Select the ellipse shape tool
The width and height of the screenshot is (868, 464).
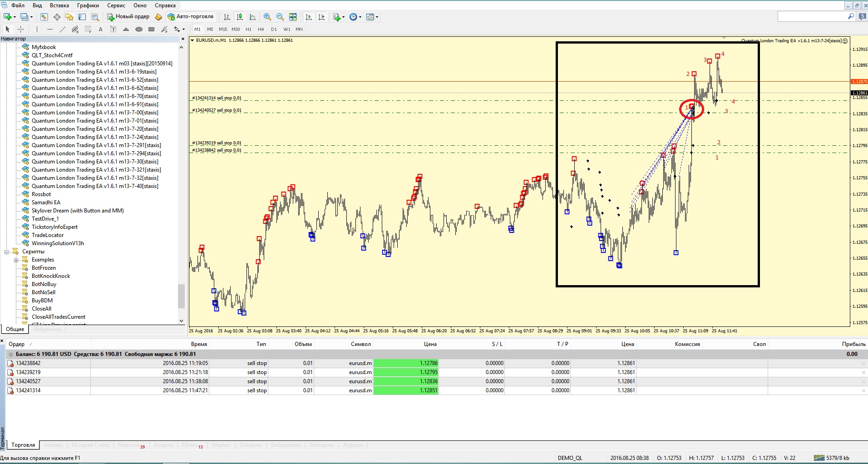[139, 29]
